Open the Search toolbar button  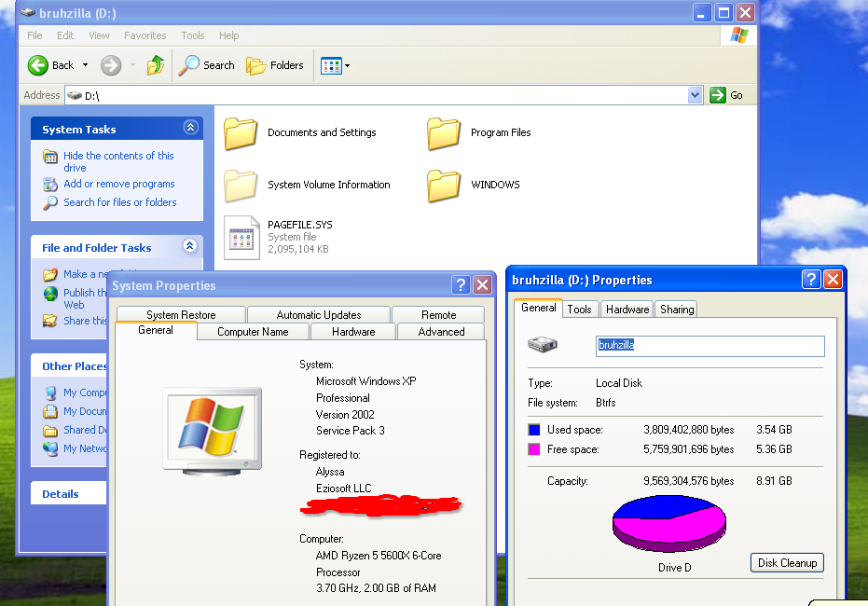pyautogui.click(x=207, y=65)
